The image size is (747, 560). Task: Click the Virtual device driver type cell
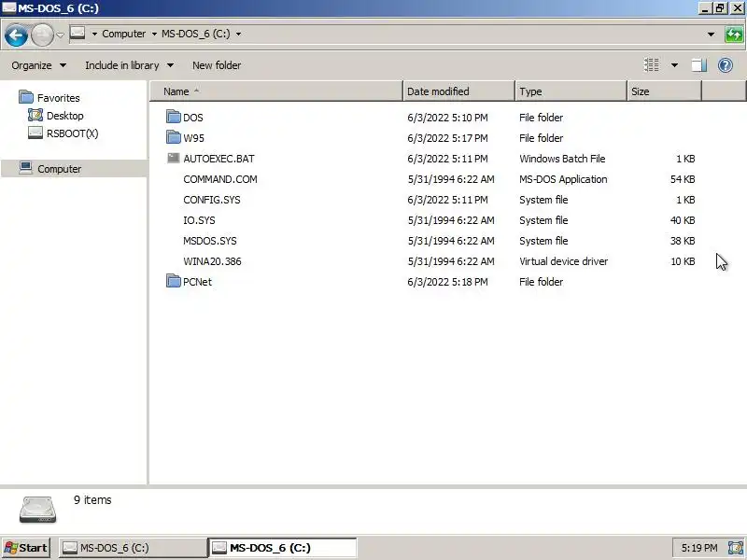[564, 261]
